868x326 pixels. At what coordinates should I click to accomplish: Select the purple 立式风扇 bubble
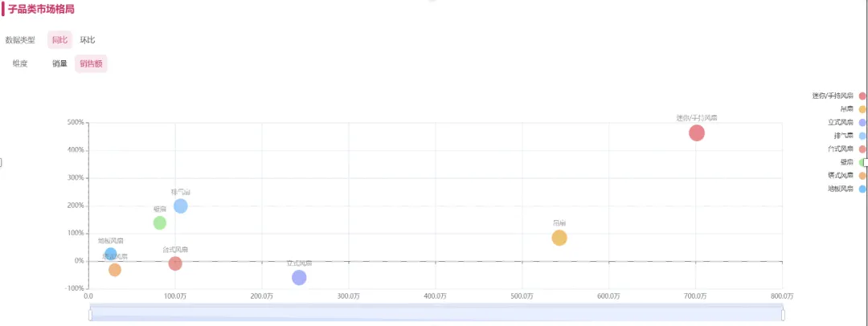299,278
